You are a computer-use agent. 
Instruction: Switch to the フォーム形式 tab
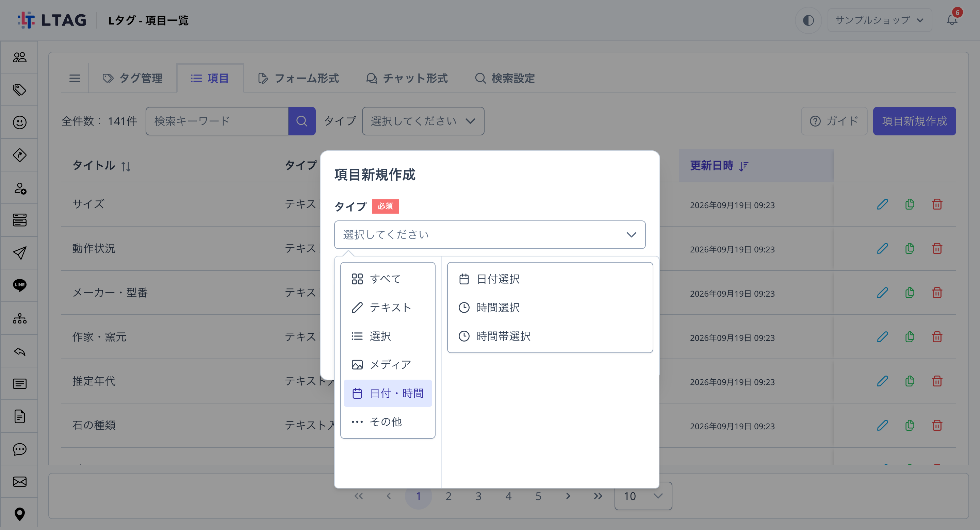(298, 78)
